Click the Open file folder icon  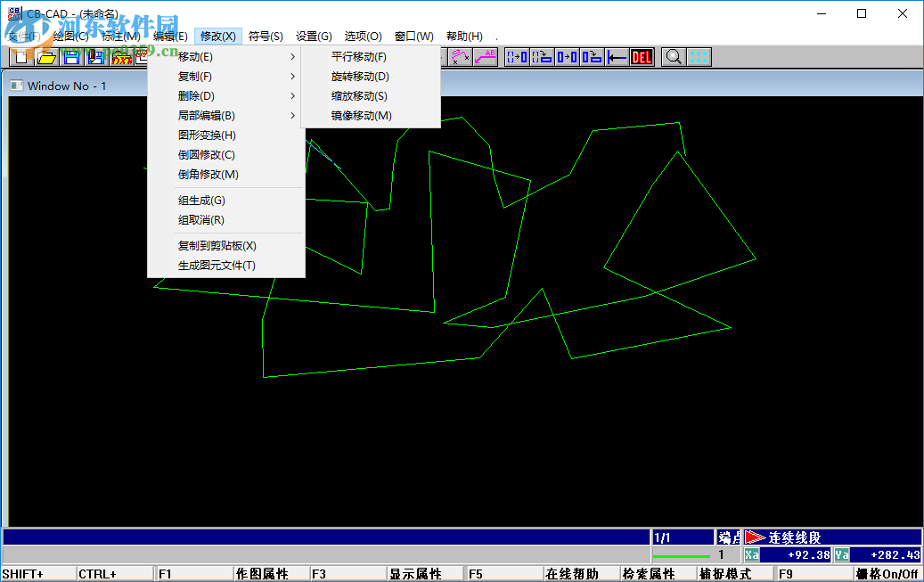pos(46,56)
